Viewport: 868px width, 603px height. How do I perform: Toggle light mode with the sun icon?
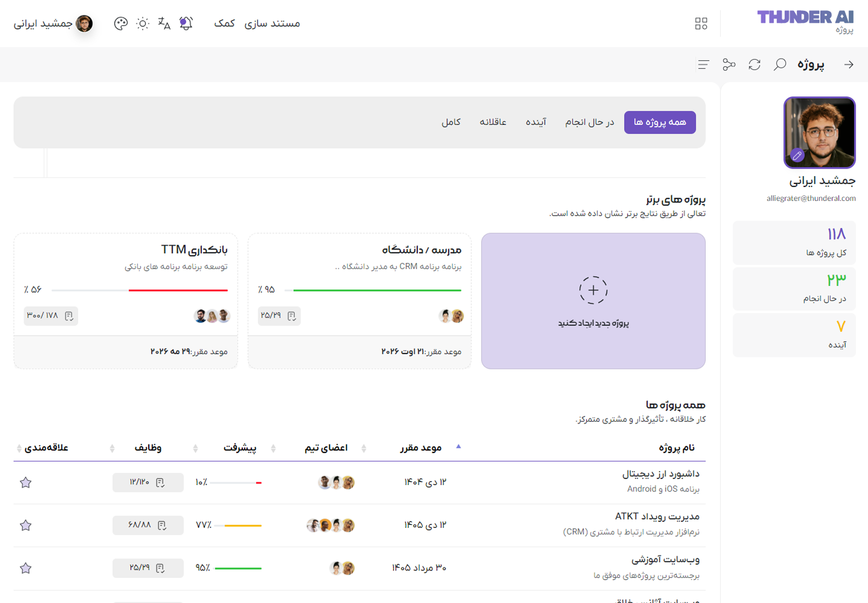142,24
